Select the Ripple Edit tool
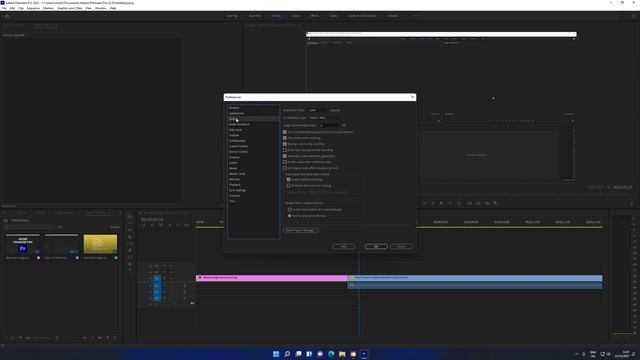The image size is (640, 360). click(x=130, y=230)
